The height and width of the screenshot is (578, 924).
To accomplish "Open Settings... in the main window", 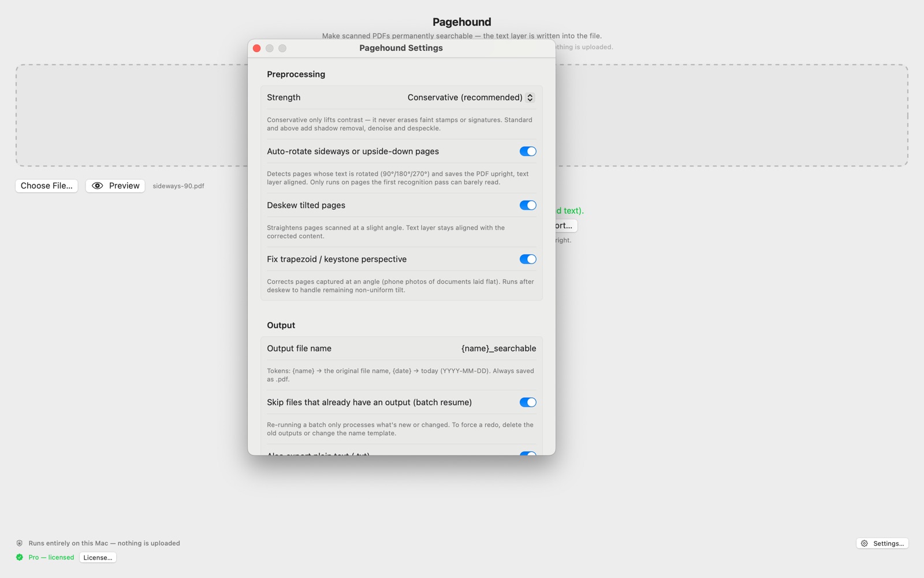I will [x=882, y=543].
